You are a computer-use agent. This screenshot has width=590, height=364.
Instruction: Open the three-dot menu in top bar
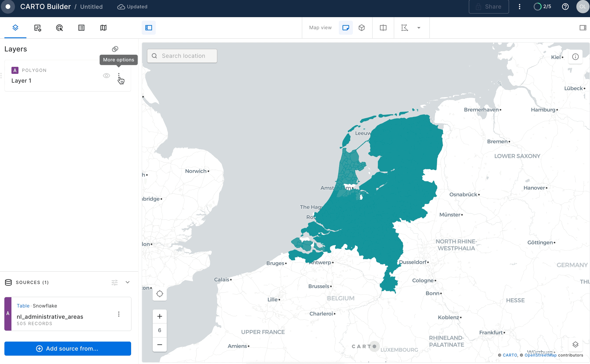(x=519, y=7)
